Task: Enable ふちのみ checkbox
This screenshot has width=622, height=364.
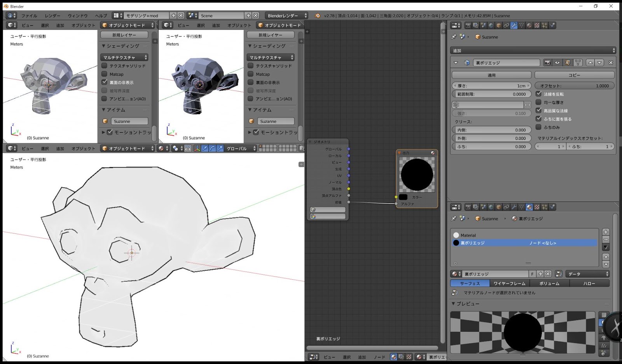Action: [x=538, y=127]
